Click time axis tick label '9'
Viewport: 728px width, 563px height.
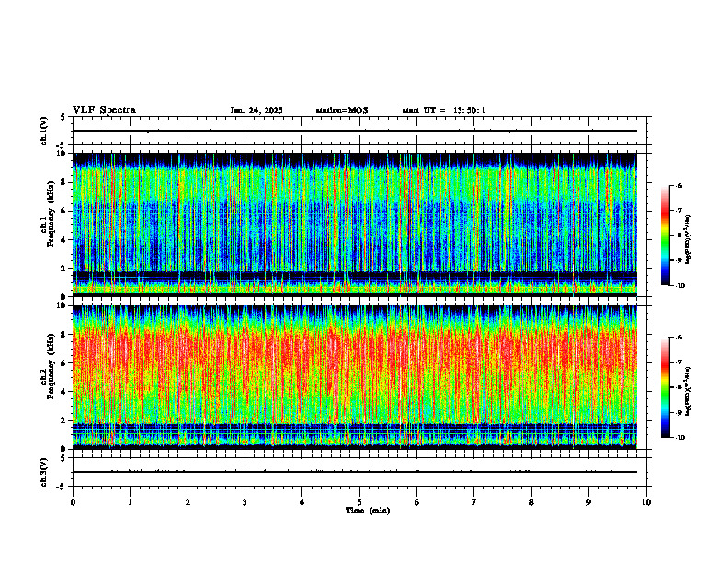[588, 502]
